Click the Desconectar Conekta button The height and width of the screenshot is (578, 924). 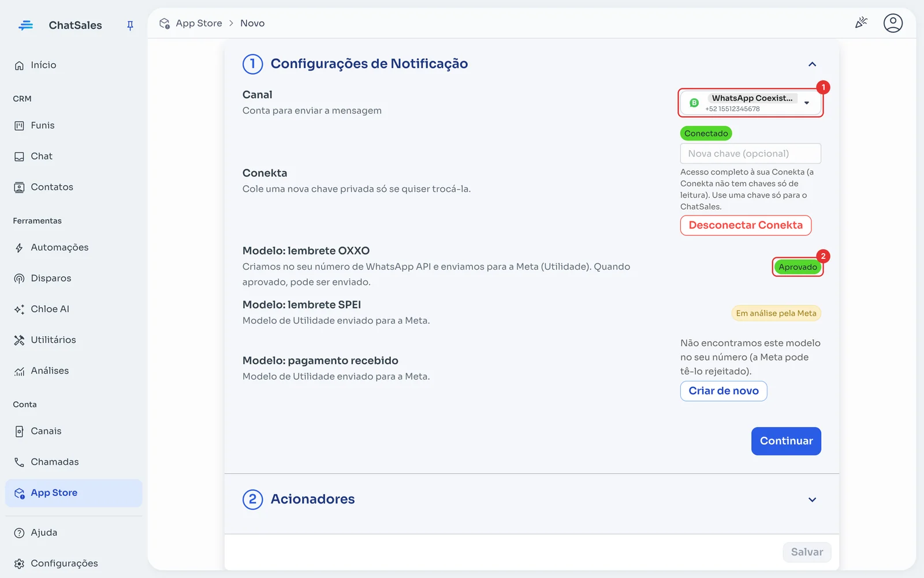[x=746, y=225]
